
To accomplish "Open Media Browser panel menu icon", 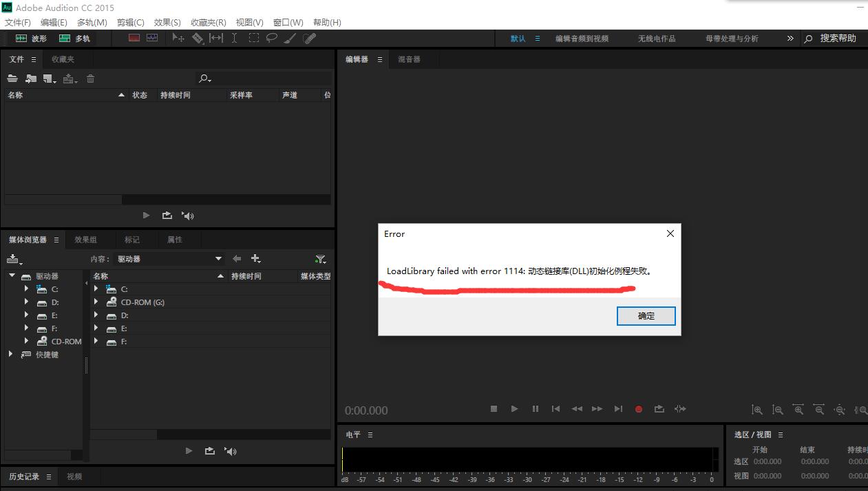I will tap(56, 240).
